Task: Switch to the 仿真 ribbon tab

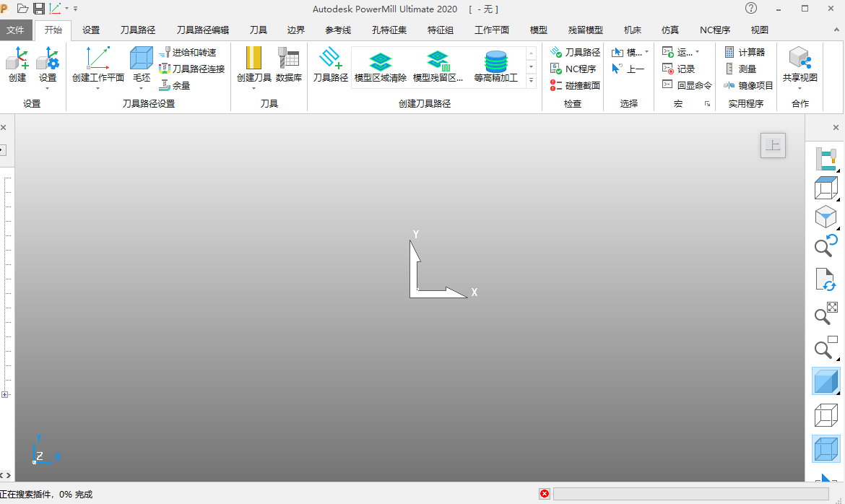Action: (x=669, y=30)
